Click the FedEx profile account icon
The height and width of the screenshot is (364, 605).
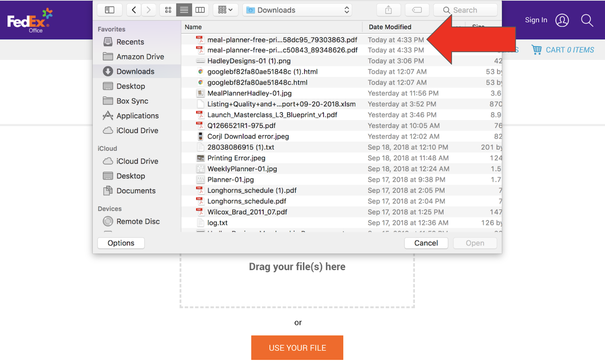coord(562,20)
